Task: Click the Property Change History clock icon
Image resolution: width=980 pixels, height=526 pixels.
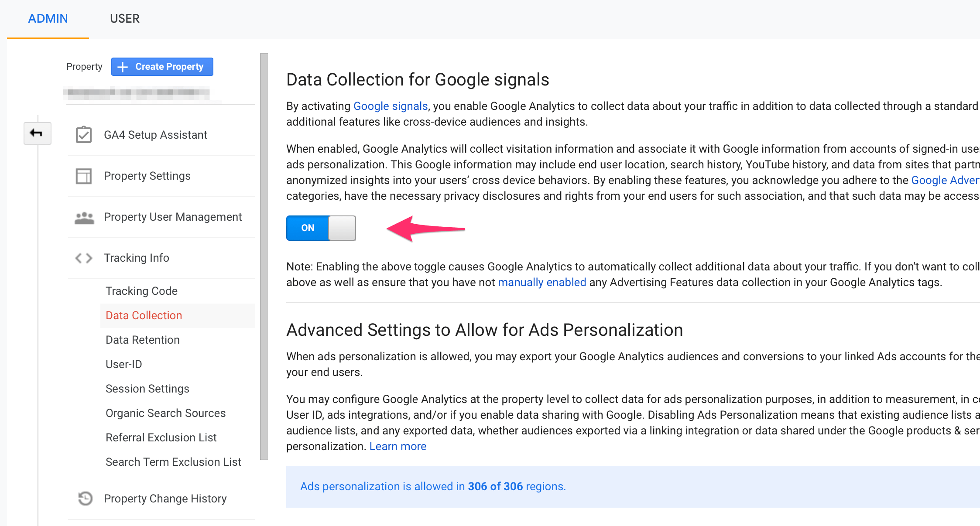Action: pos(85,498)
